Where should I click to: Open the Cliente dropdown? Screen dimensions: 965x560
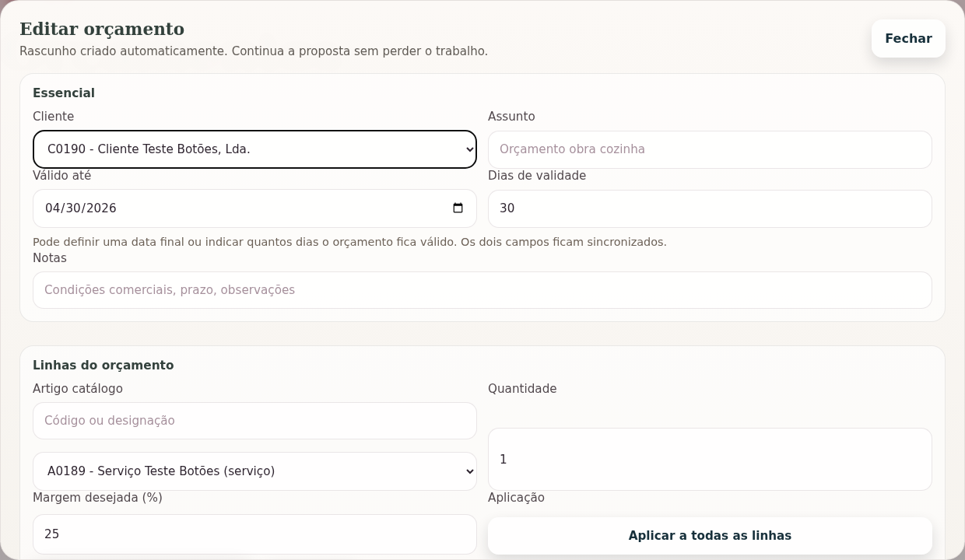[254, 149]
